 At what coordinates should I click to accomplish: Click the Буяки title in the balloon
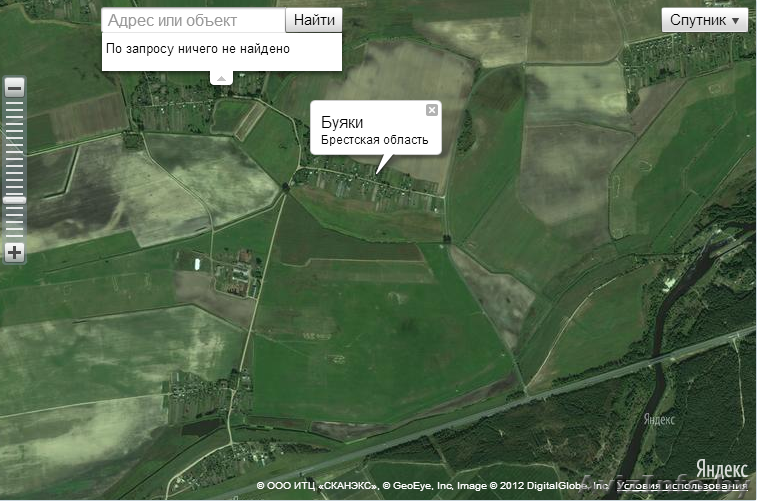pyautogui.click(x=342, y=122)
